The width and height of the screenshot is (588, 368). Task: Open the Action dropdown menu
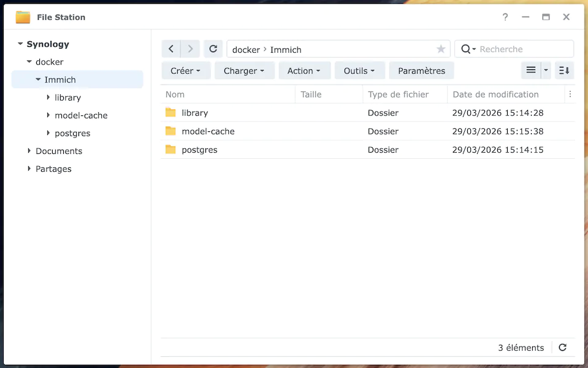[x=305, y=71]
